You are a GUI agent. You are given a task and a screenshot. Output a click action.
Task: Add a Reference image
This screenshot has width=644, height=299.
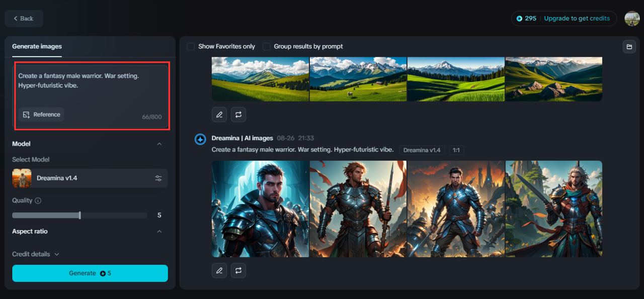pos(42,115)
